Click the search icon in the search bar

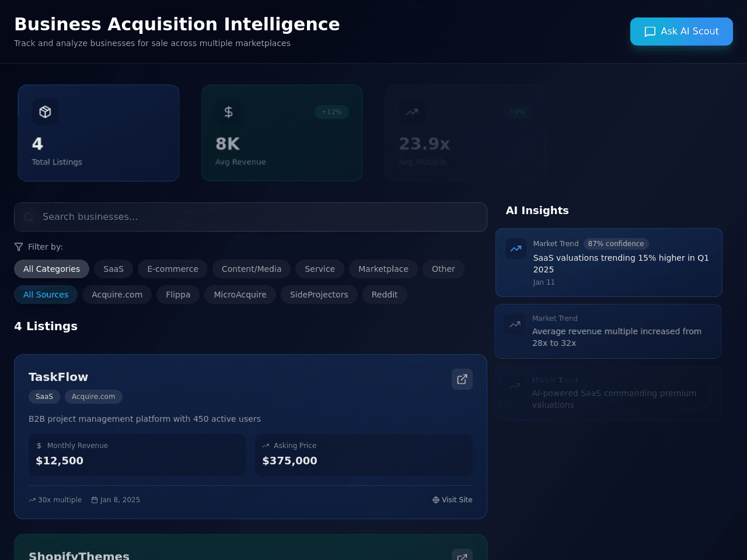[x=29, y=217]
